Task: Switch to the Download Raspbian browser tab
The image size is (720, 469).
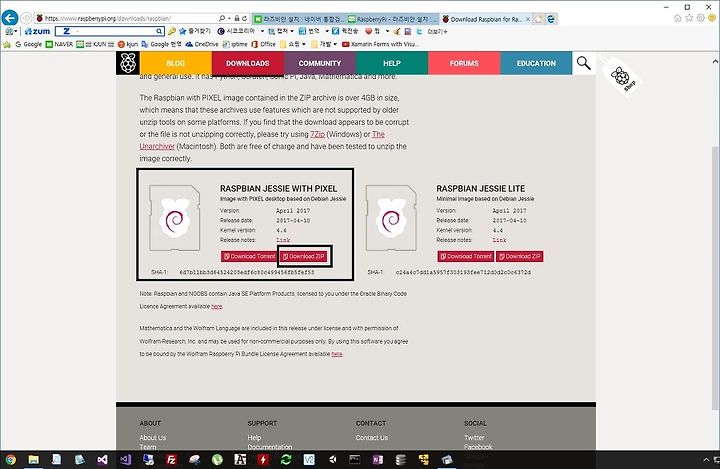Action: 486,19
